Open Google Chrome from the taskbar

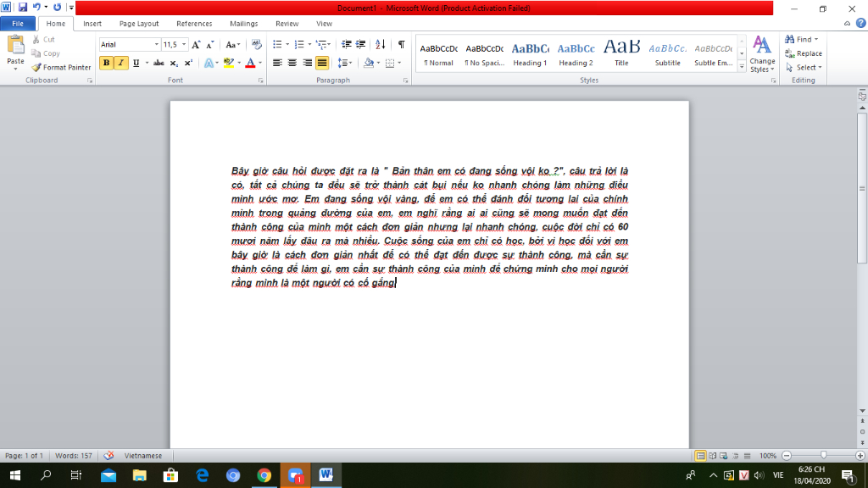click(x=264, y=475)
